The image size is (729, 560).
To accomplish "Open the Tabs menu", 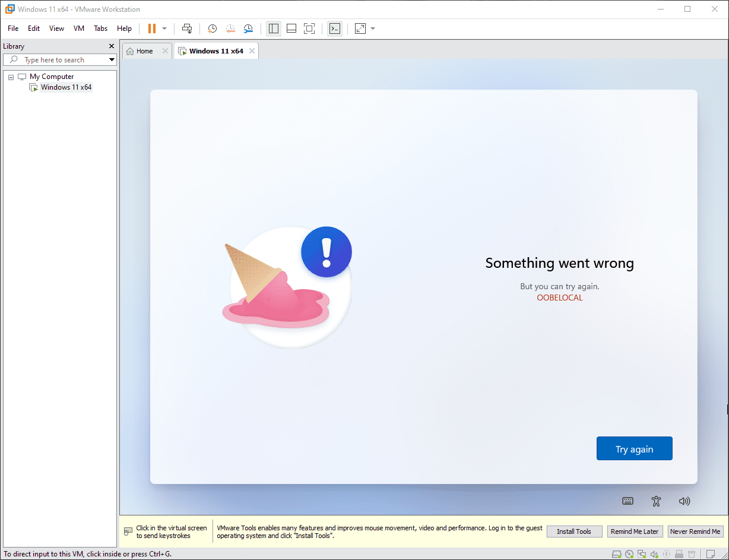I will [101, 29].
